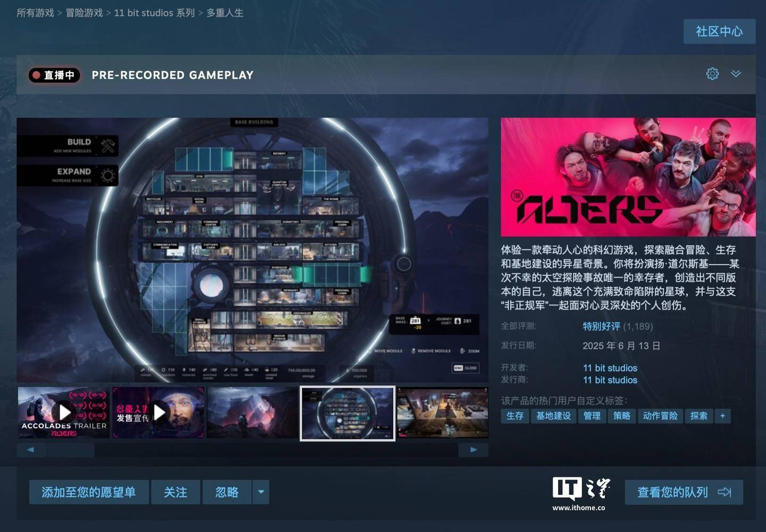The height and width of the screenshot is (532, 766).
Task: Go to 冒险游戏 breadcrumb
Action: click(84, 13)
